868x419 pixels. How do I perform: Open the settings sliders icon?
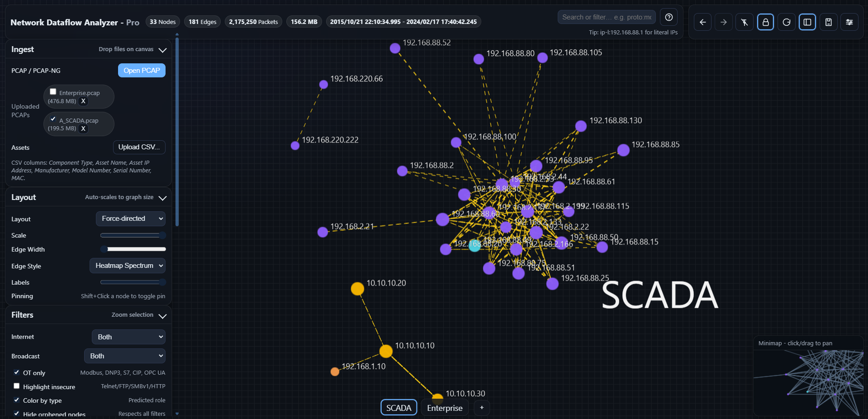click(849, 22)
